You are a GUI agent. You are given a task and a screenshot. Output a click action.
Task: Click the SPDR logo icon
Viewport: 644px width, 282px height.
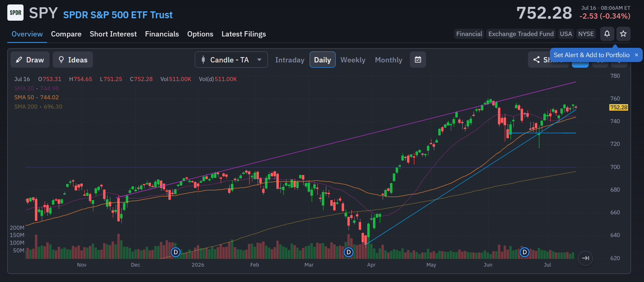click(15, 13)
